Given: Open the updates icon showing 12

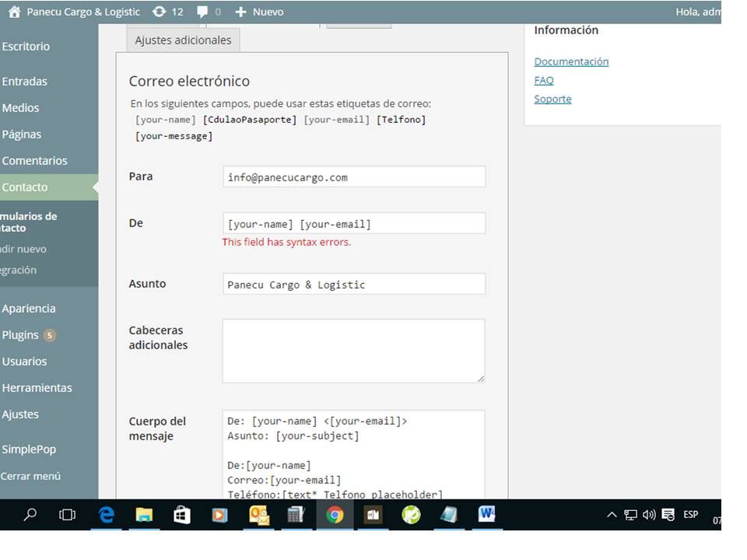Looking at the screenshot, I should (168, 12).
